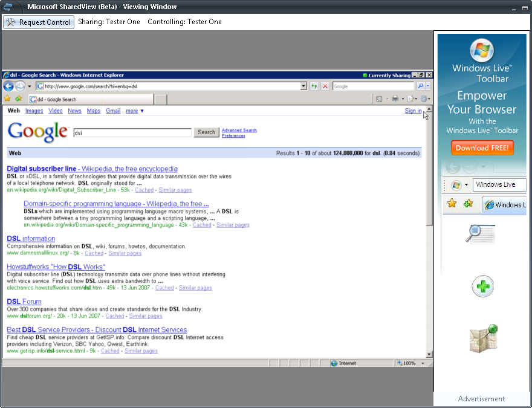Viewport: 532px width, 408px height.
Task: Click the IE Page menu icon
Action: 410,99
